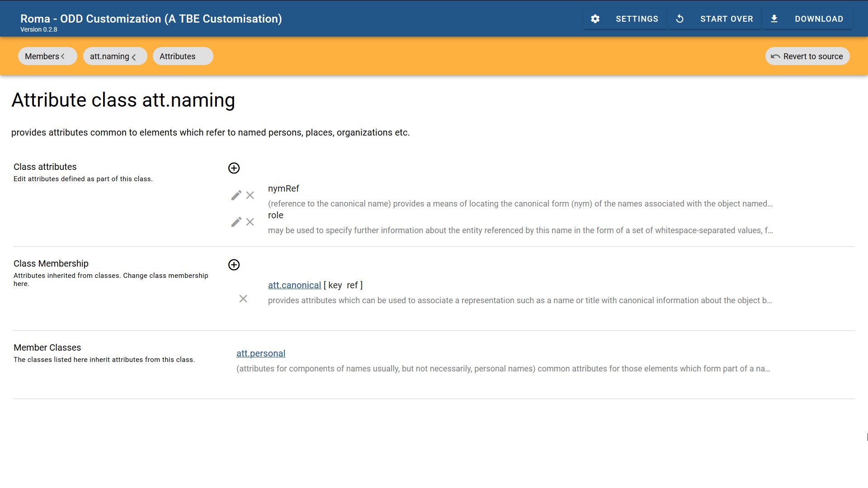Viewport: 868px width, 488px height.
Task: Click the settings gear icon
Action: pos(595,19)
